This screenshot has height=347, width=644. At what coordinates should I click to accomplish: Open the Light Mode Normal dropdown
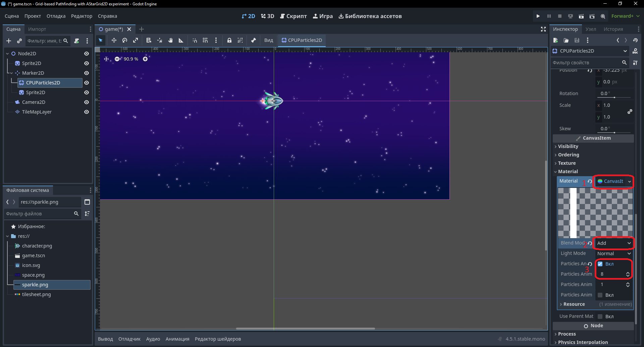tap(614, 254)
